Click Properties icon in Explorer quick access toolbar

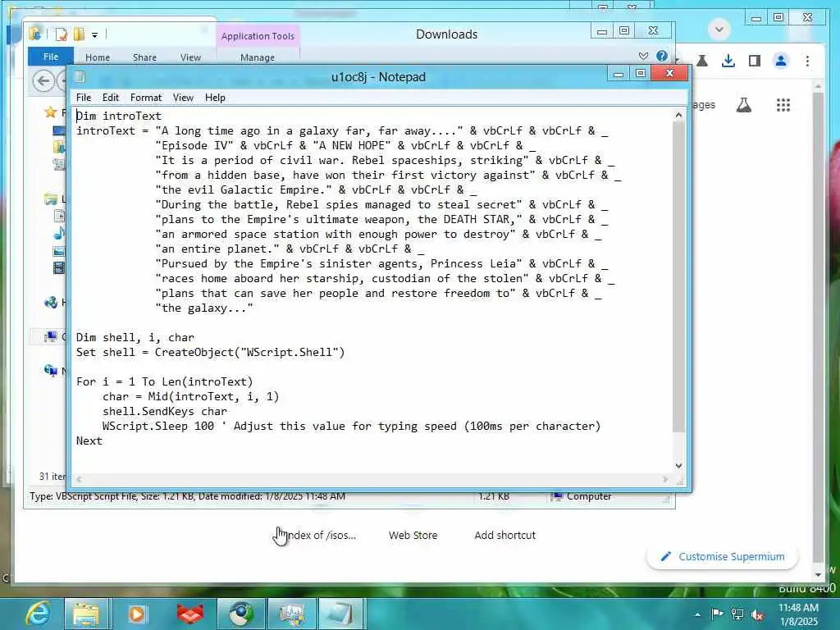[62, 34]
